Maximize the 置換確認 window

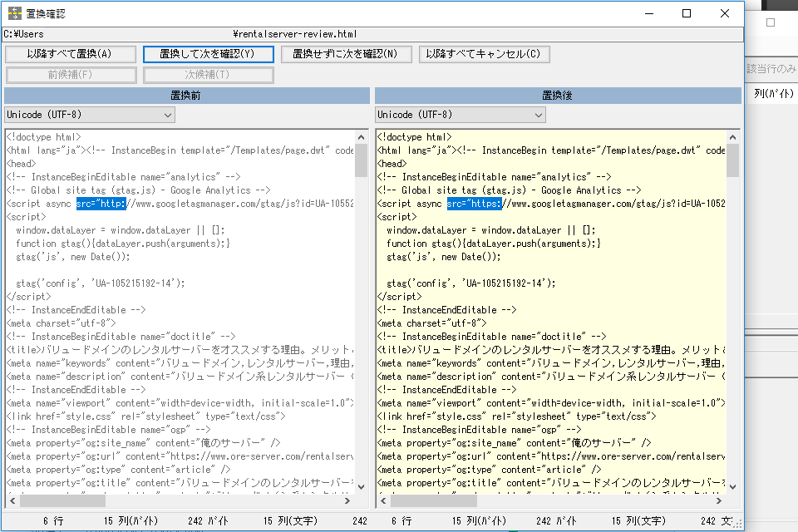pyautogui.click(x=687, y=13)
